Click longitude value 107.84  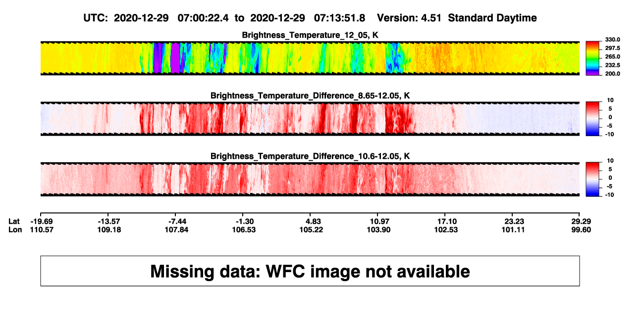[x=177, y=230]
